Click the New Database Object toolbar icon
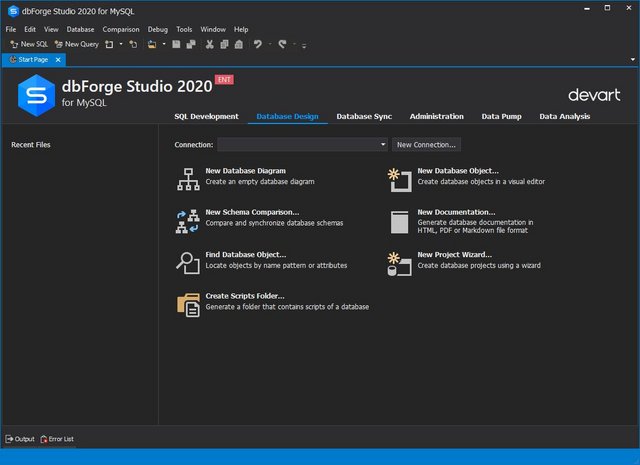Image resolution: width=640 pixels, height=465 pixels. [109, 44]
